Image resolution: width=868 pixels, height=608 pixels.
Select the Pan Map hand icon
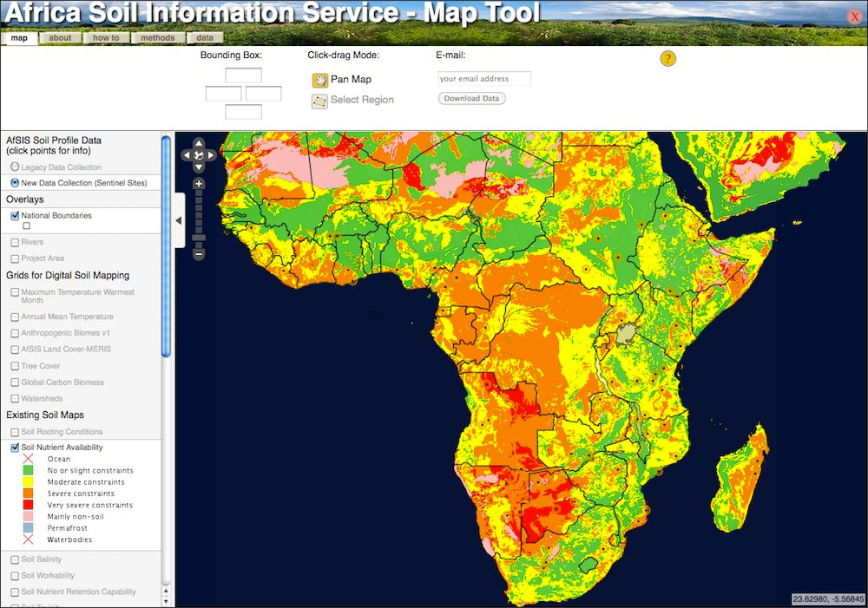319,80
